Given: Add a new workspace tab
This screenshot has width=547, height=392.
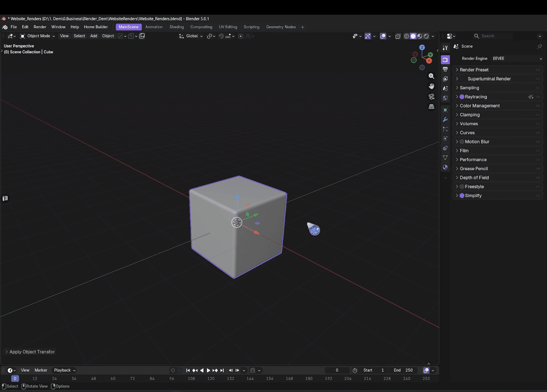Looking at the screenshot, I should coord(302,27).
